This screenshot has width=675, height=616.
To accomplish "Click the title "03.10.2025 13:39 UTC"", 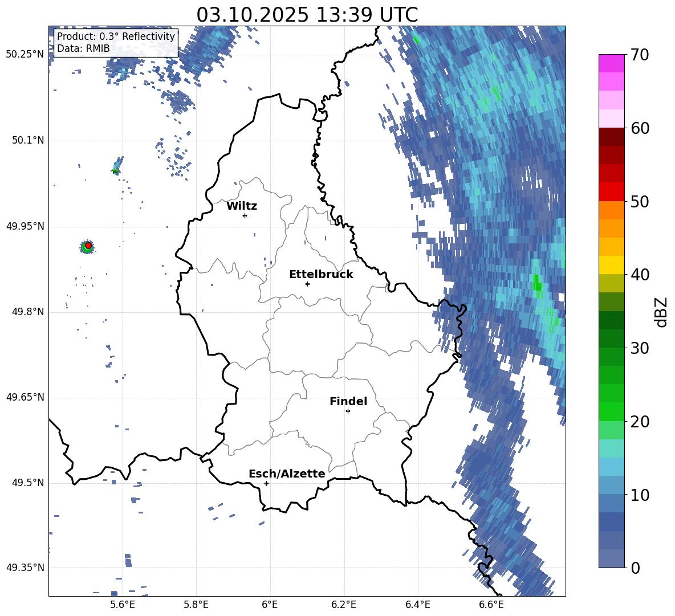I will [x=307, y=15].
